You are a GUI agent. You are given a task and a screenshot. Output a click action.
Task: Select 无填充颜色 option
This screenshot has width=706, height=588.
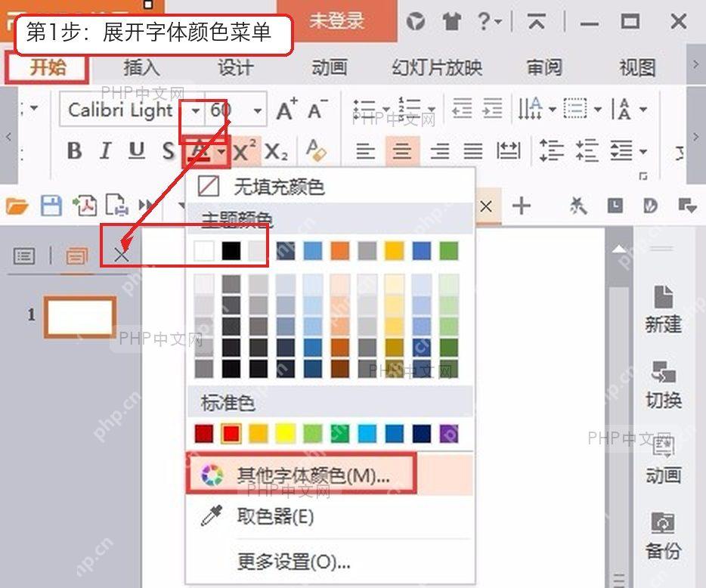tap(330, 187)
